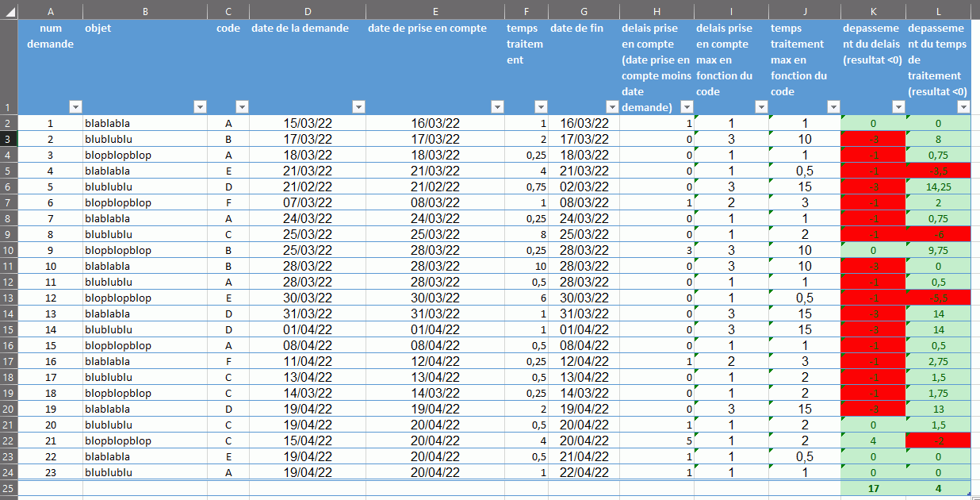
Task: Click the code cell 'F' in row 7
Action: coord(228,202)
